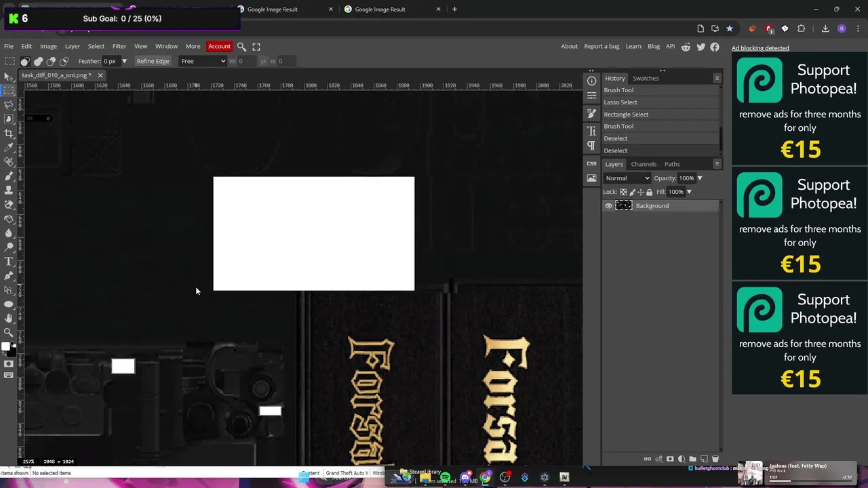The image size is (868, 488).
Task: Select the Lasso Select tool
Action: tap(9, 104)
